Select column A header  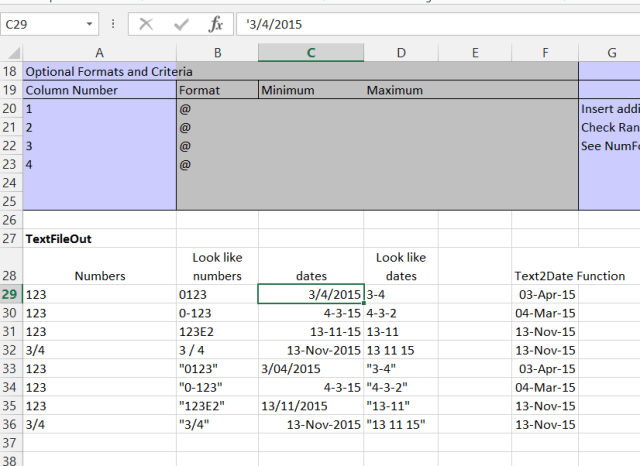pos(100,53)
